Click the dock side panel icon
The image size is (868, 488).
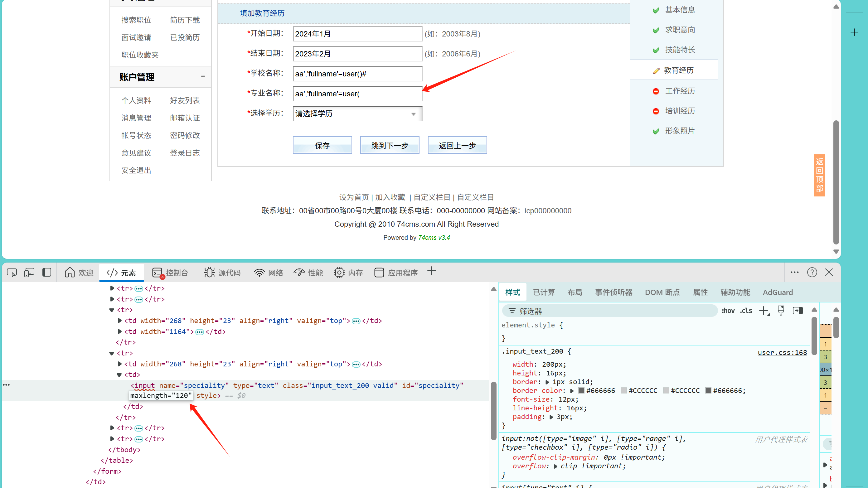(47, 273)
